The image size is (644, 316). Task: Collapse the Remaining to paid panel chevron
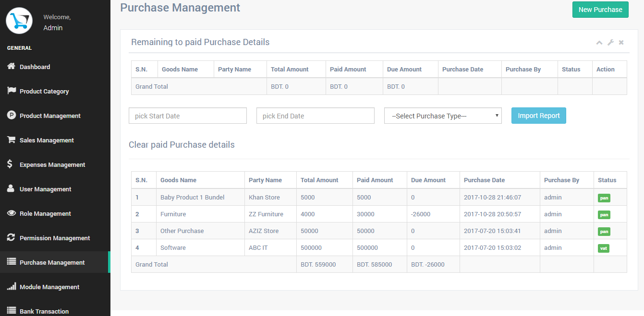pyautogui.click(x=599, y=43)
